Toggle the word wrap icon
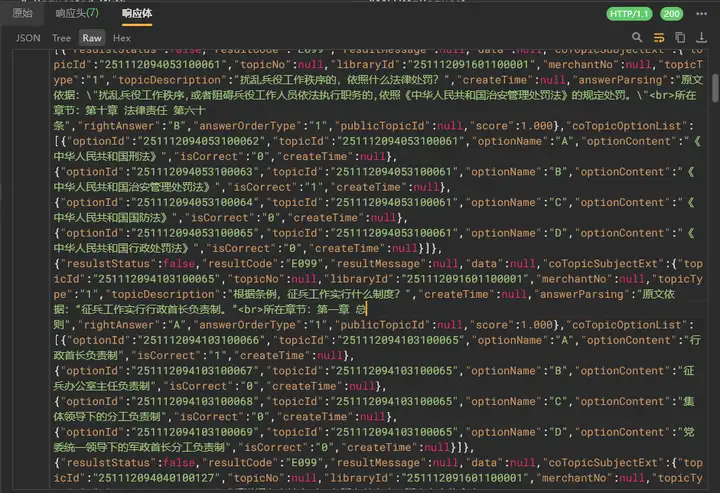Screen dimensions: 720x493 [658, 38]
